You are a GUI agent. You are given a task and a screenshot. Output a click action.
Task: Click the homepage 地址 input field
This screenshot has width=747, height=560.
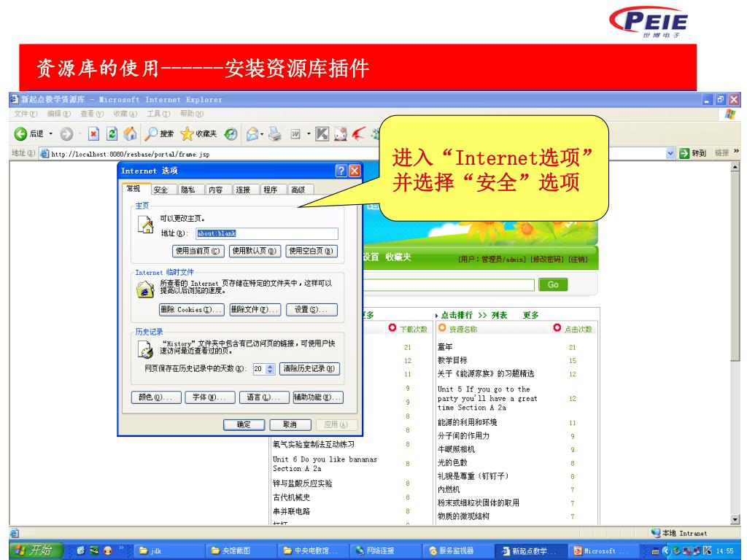click(267, 233)
